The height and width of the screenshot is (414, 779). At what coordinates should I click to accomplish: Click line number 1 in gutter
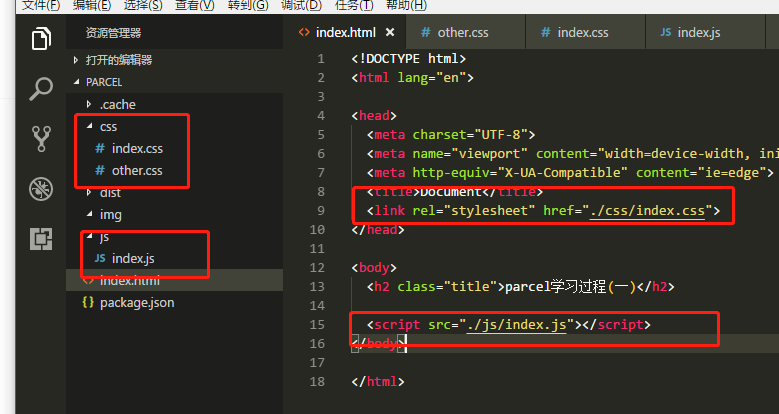point(321,59)
